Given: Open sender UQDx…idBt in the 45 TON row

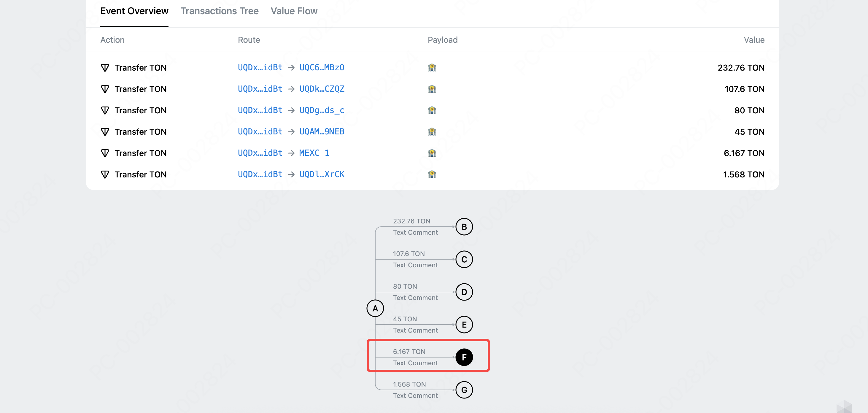Looking at the screenshot, I should coord(260,131).
